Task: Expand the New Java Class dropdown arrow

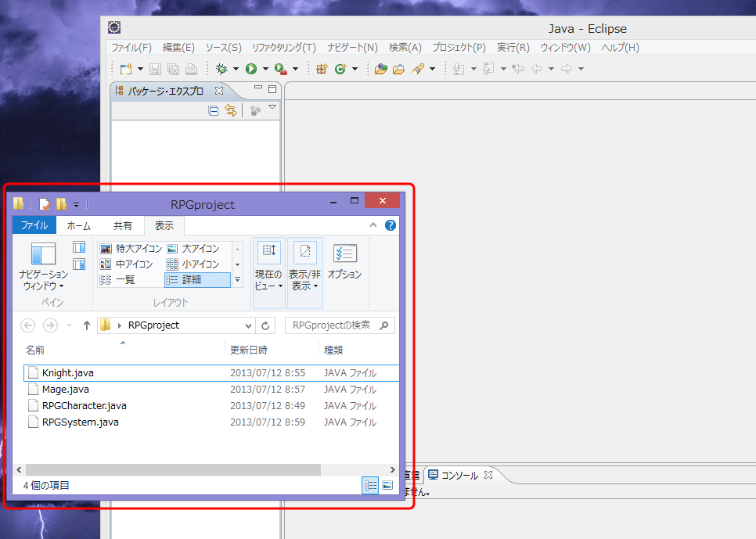Action: [355, 69]
